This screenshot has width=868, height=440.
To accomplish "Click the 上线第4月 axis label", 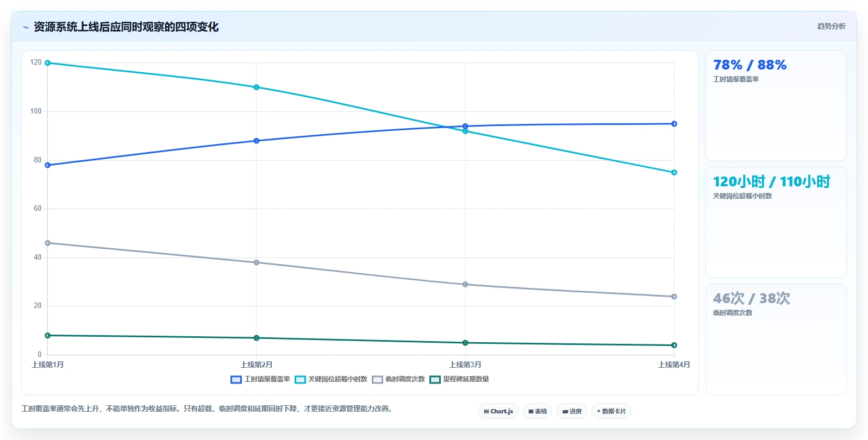I will [674, 364].
